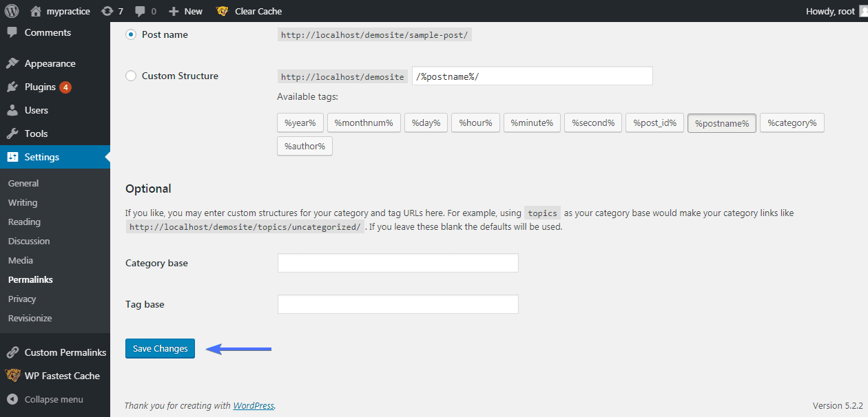
Task: Click New in the admin bar
Action: [194, 11]
